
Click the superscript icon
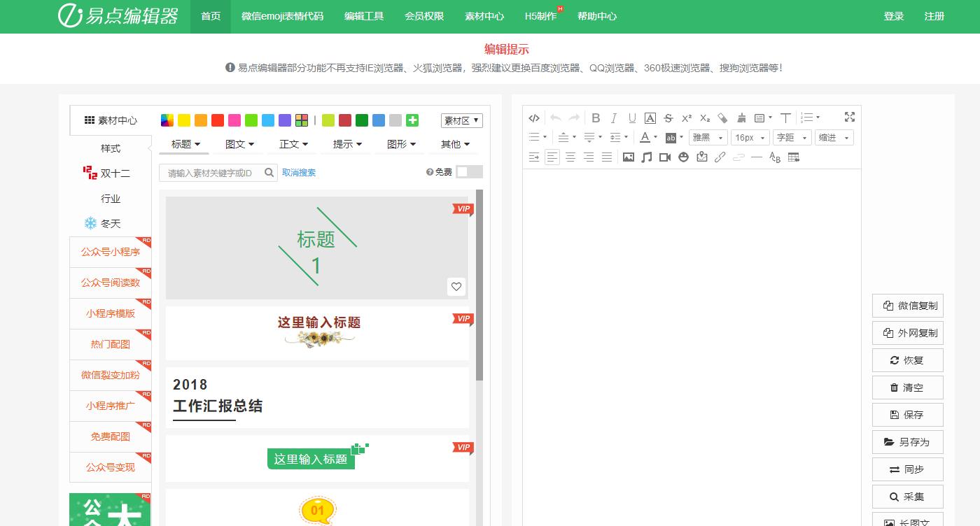tap(687, 117)
